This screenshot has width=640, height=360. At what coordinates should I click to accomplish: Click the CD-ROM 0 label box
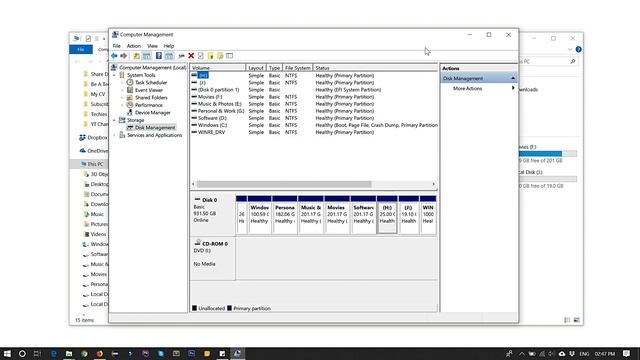[x=213, y=259]
